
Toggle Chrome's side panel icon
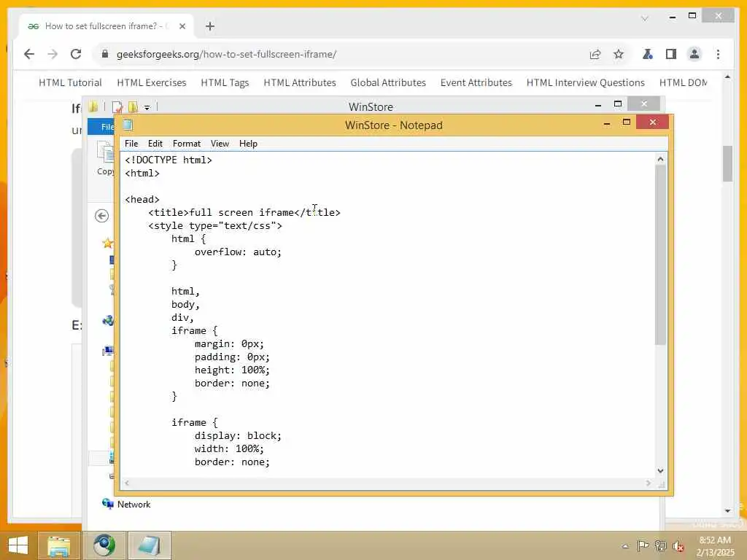[x=671, y=54]
